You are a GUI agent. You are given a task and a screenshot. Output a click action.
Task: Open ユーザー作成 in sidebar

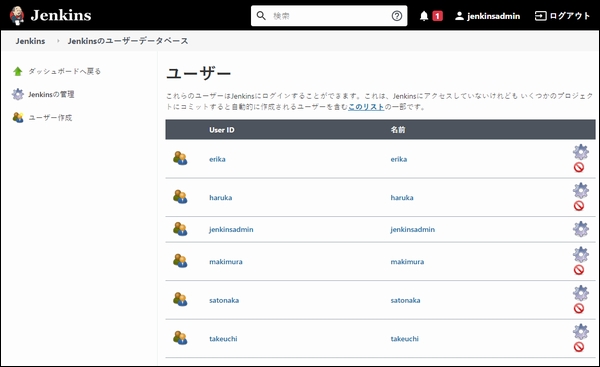click(51, 117)
